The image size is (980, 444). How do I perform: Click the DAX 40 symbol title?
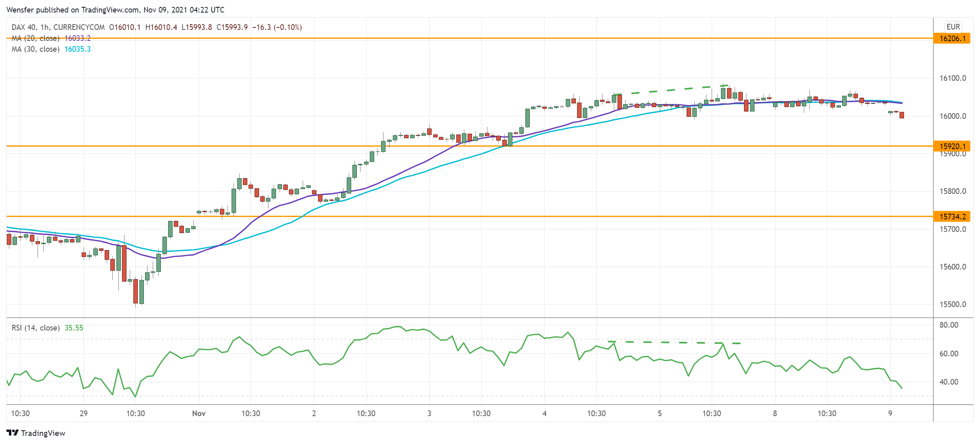[24, 27]
